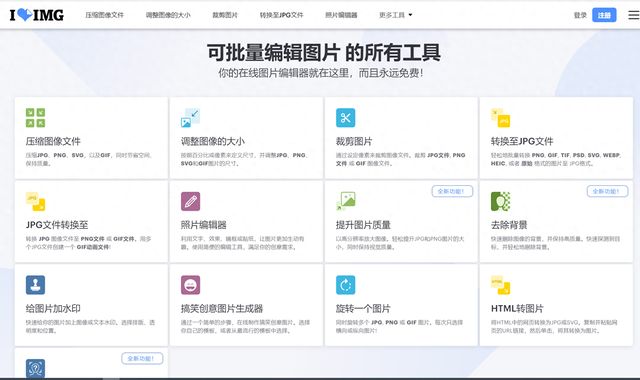Click the description text under 旋转一个图片
Image resolution: width=640 pixels, height=380 pixels.
(x=399, y=327)
